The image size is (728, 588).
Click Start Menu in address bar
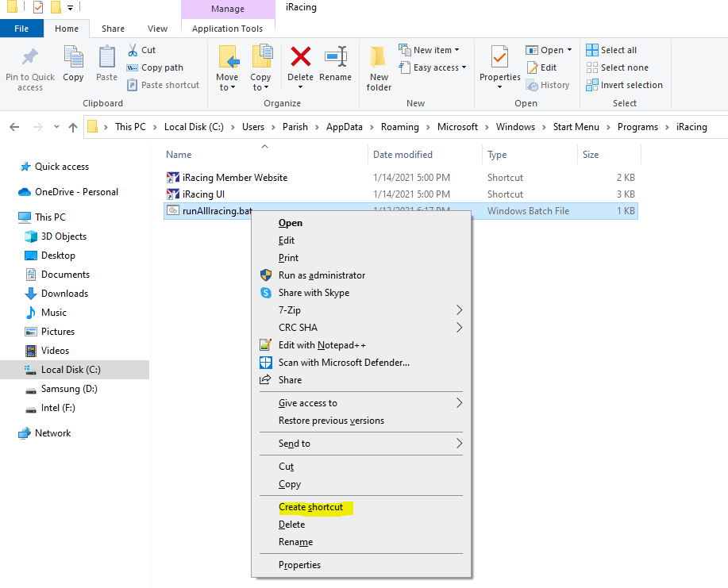tap(576, 127)
